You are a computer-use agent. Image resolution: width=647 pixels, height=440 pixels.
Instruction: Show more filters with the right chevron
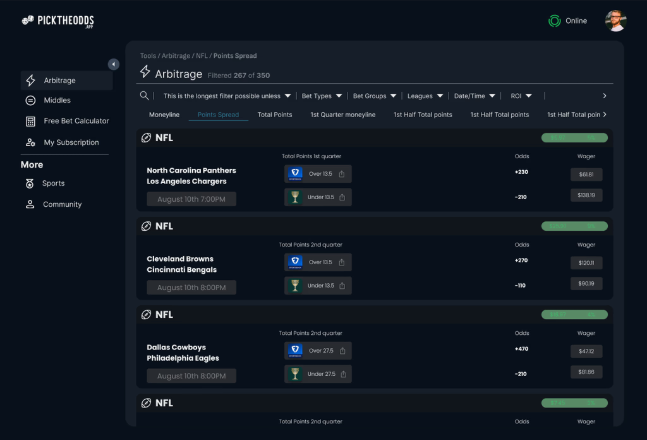(x=604, y=96)
